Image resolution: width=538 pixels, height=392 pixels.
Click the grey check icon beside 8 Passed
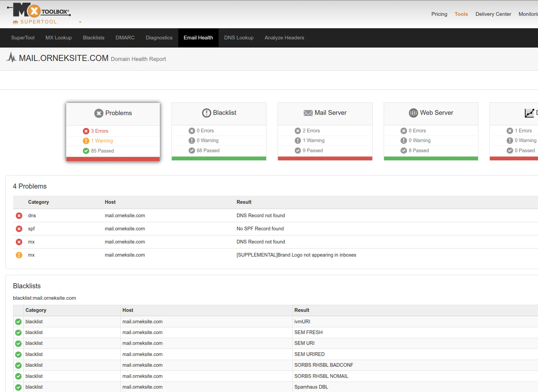coord(404,151)
